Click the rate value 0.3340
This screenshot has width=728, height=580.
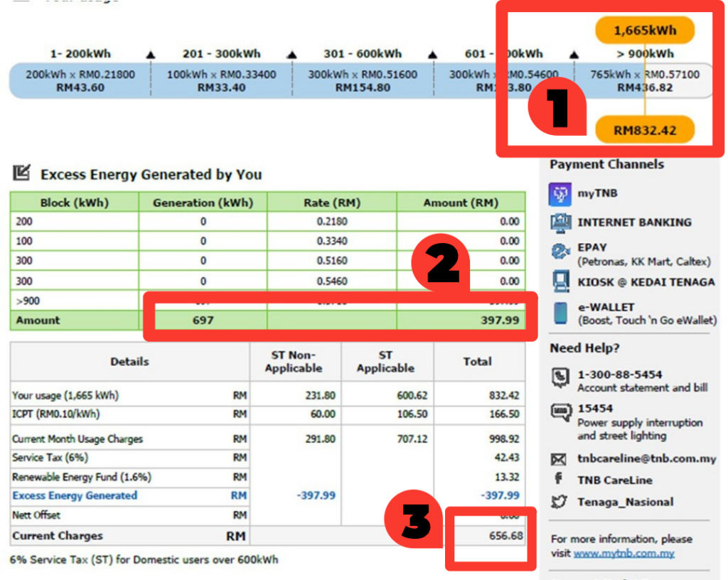tap(332, 241)
